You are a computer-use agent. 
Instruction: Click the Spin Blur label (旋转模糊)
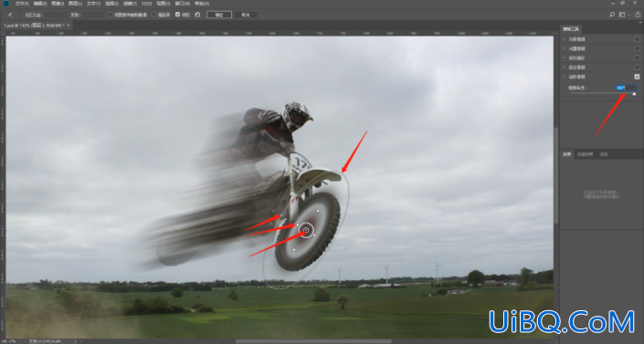click(576, 77)
